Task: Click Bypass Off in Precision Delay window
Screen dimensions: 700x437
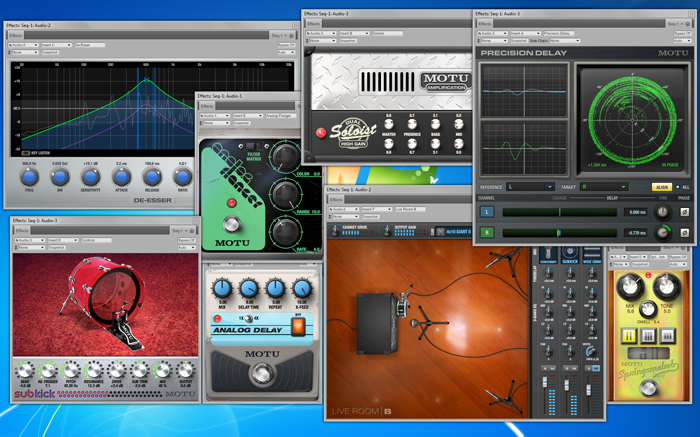Action: tap(683, 33)
